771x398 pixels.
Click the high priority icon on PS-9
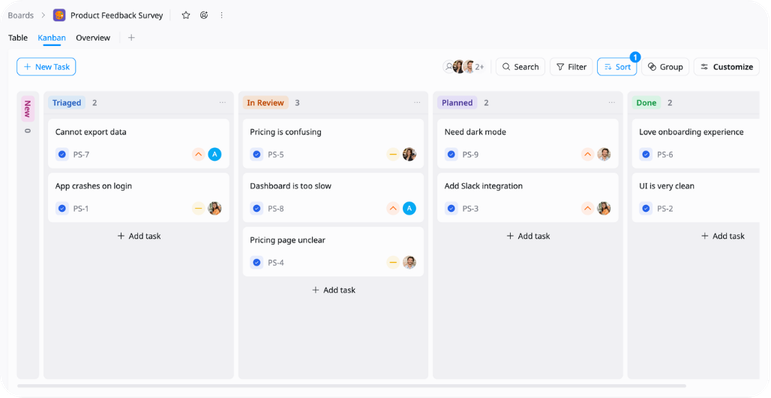coord(588,154)
